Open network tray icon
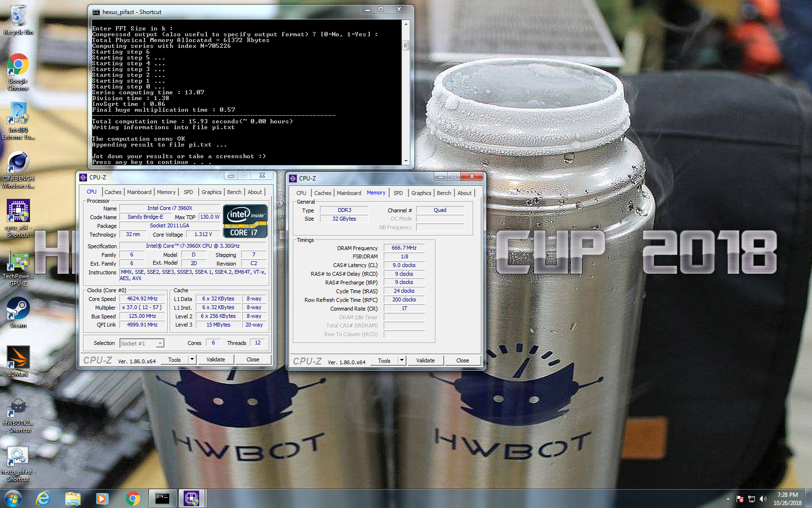 [x=752, y=499]
